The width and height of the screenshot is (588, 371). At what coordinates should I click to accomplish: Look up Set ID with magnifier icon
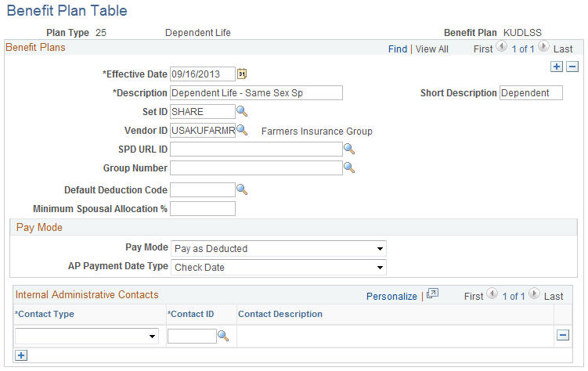pyautogui.click(x=242, y=111)
